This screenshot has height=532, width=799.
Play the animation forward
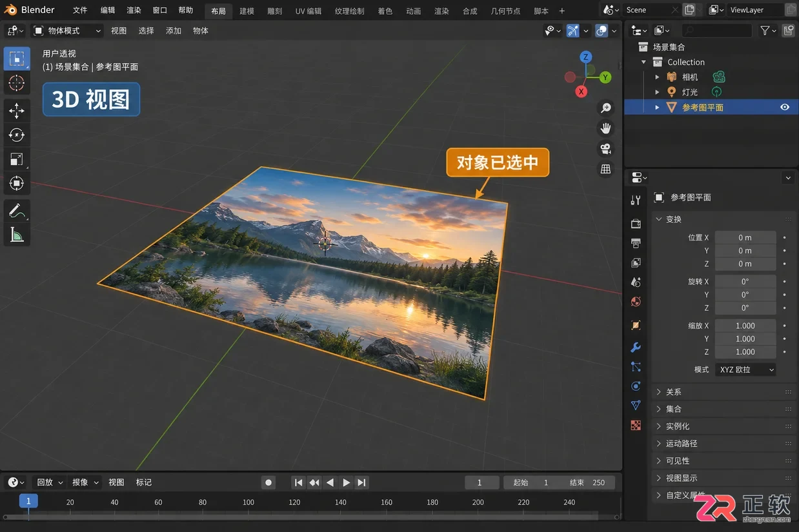[346, 482]
